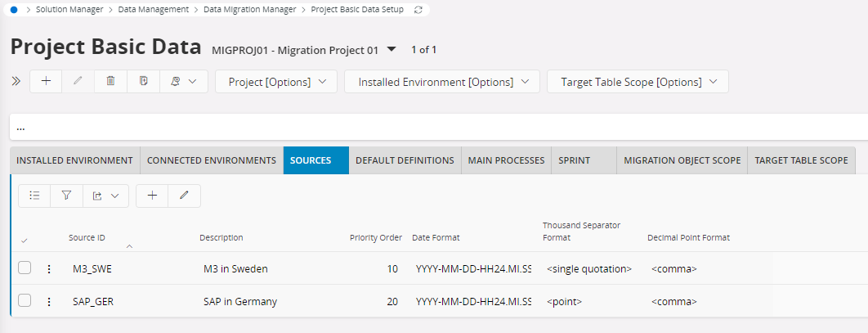Open row menu for M3_SWE
The width and height of the screenshot is (868, 333).
click(49, 268)
